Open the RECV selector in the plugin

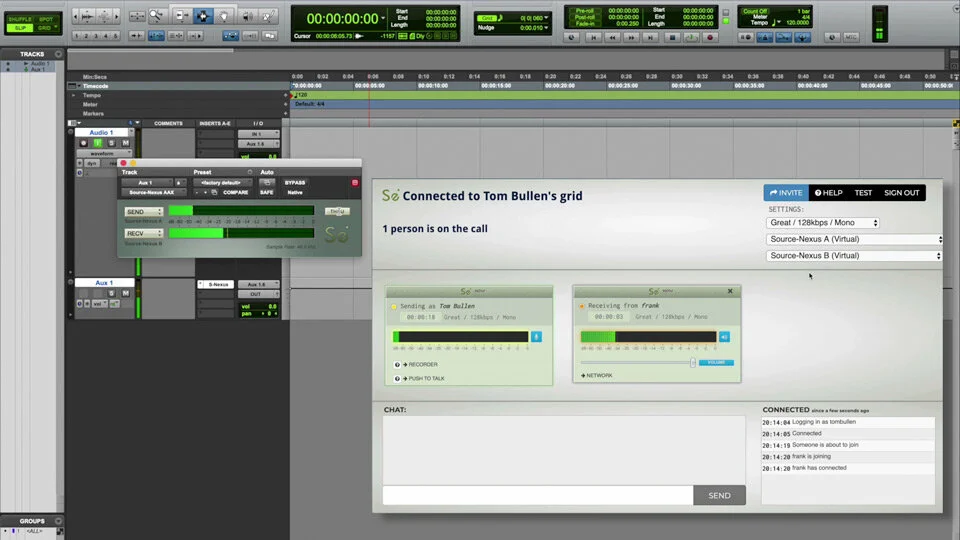(x=144, y=233)
